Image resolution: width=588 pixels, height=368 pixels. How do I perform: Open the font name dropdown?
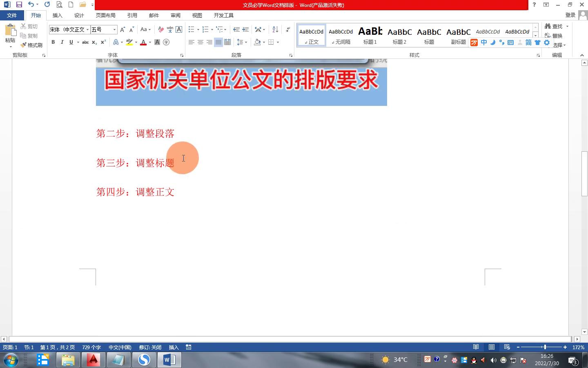click(87, 29)
